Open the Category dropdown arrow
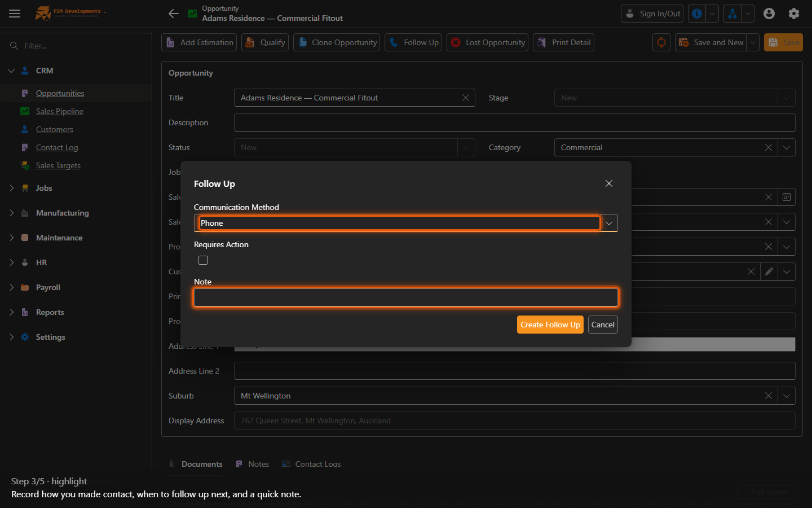The width and height of the screenshot is (812, 508). click(787, 147)
